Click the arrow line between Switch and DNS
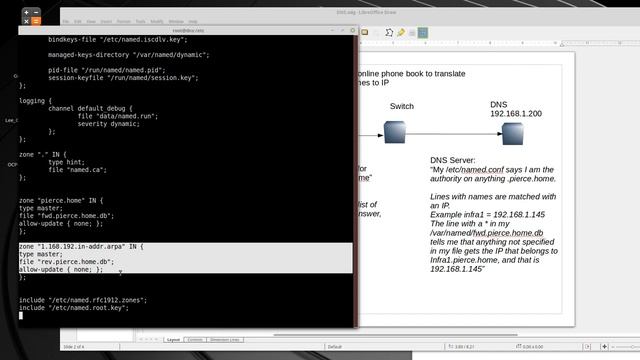This screenshot has width=640, height=360. 453,134
